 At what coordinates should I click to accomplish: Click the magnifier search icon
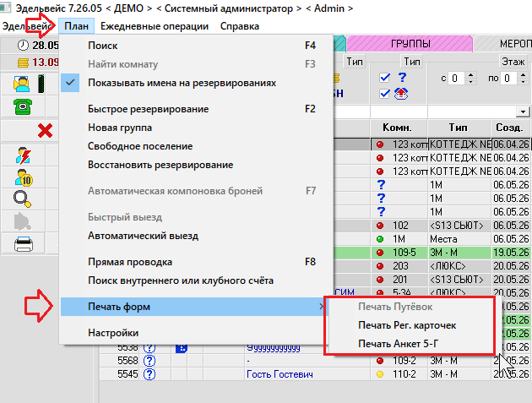coord(23,199)
